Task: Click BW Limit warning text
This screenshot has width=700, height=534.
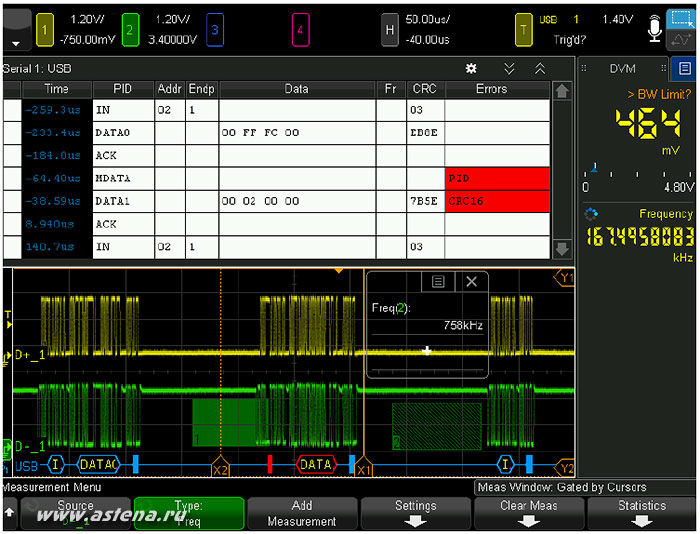Action: coord(659,94)
